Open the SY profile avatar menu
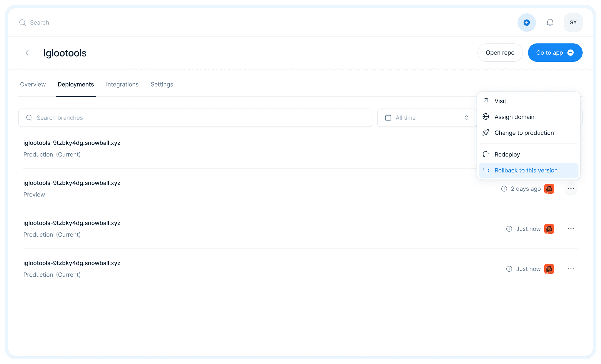 coord(573,23)
